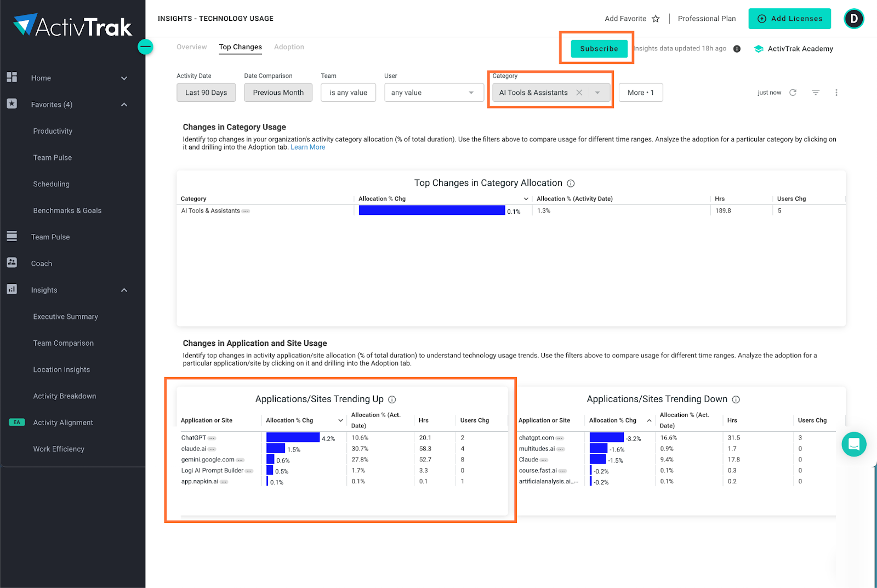The height and width of the screenshot is (588, 877).
Task: Click info icon next to Top Changes in Category Allocation
Action: tap(571, 184)
